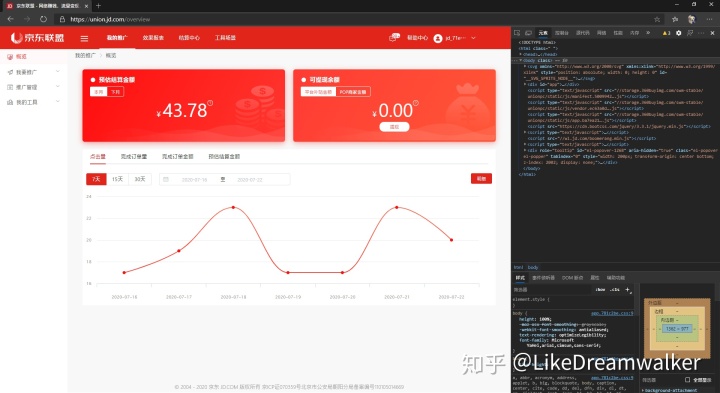The width and height of the screenshot is (720, 393).
Task: Select the 7天 range option
Action: tap(96, 179)
